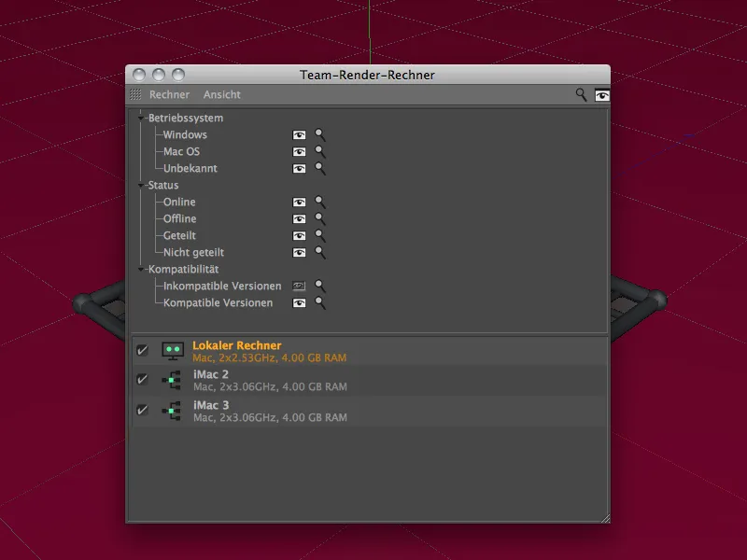Select Lokaler Rechner name

pyautogui.click(x=237, y=345)
